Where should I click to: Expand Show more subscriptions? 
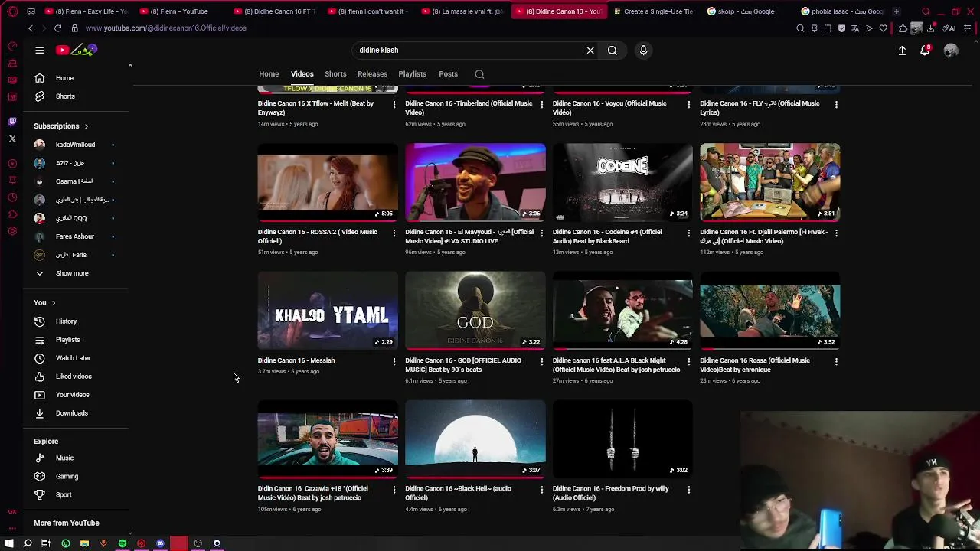click(x=75, y=273)
